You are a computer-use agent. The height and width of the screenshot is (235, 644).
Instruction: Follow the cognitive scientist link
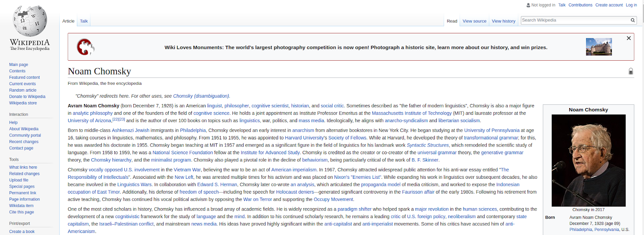pos(270,106)
